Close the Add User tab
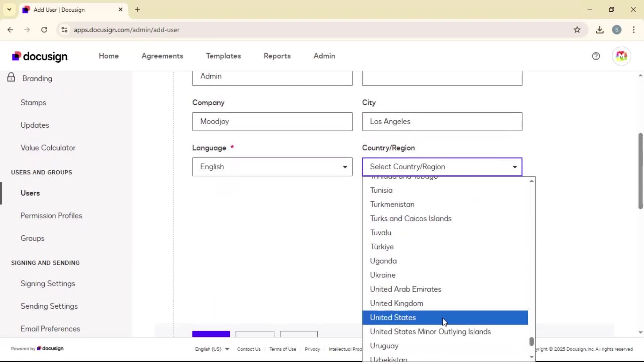Viewport: 644px width, 362px height. (121, 10)
